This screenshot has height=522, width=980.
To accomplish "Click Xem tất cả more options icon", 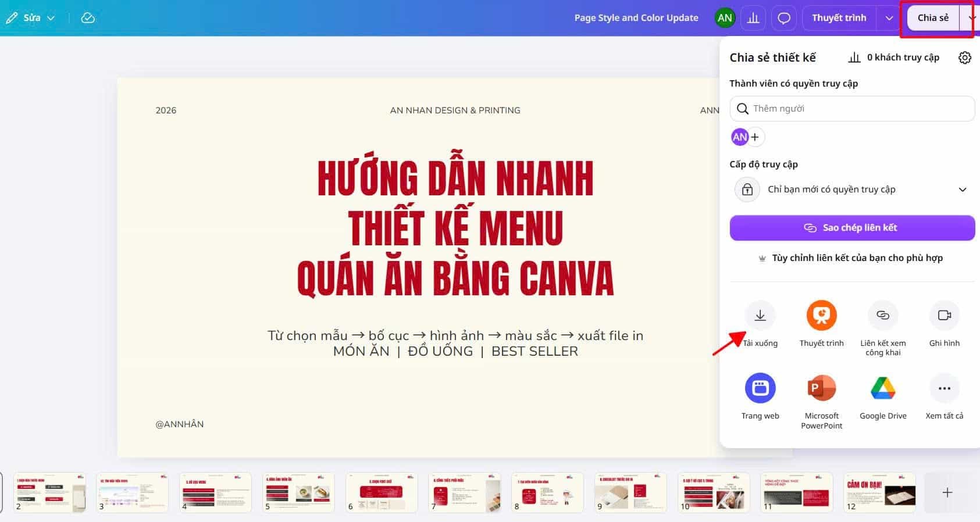I will click(x=944, y=388).
